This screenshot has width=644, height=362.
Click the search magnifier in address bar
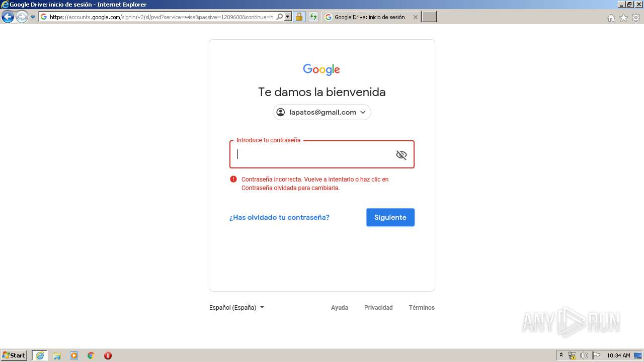pos(280,17)
